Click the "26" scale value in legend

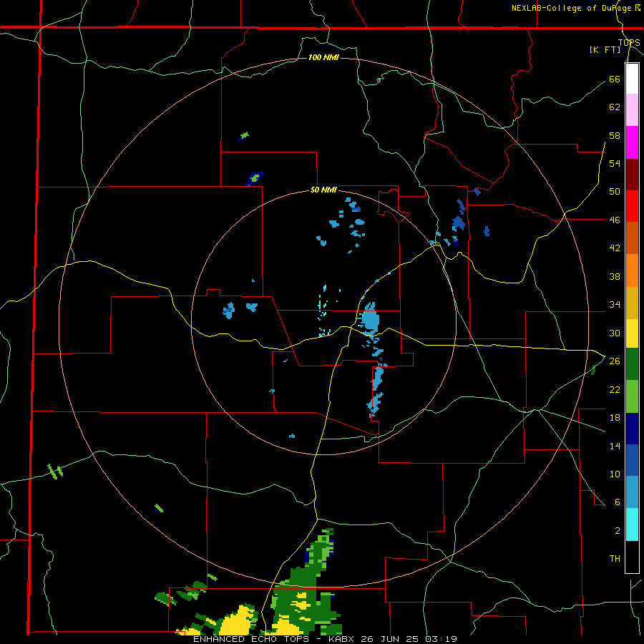coord(615,361)
